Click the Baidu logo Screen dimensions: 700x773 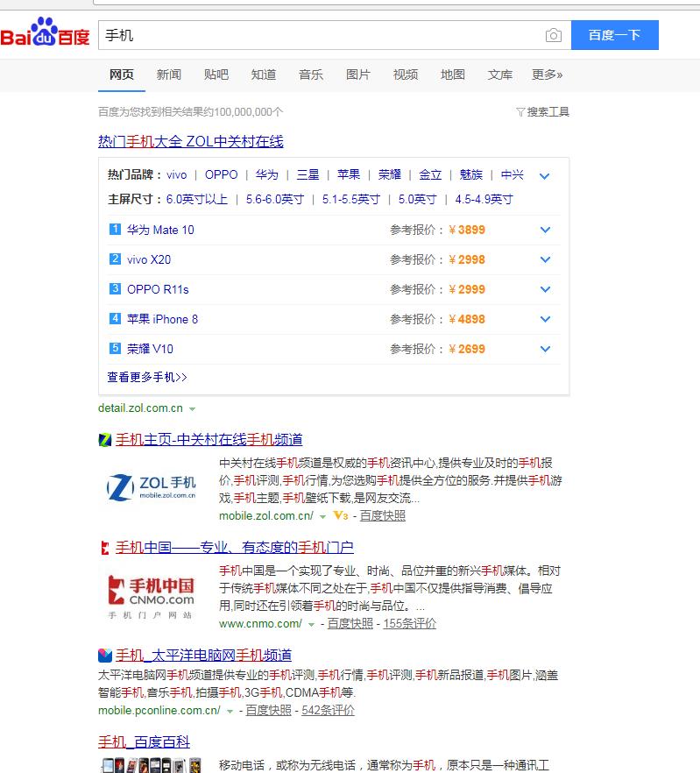(45, 32)
